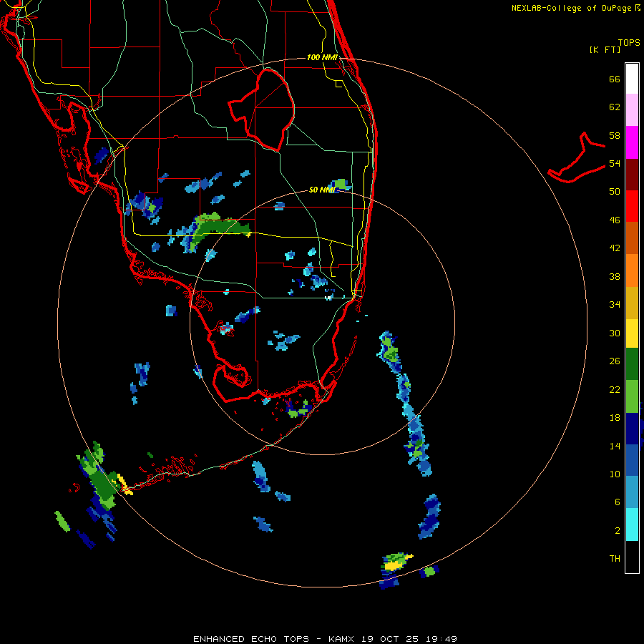Click the 66 legend value
This screenshot has height=644, width=644.
[x=615, y=79]
